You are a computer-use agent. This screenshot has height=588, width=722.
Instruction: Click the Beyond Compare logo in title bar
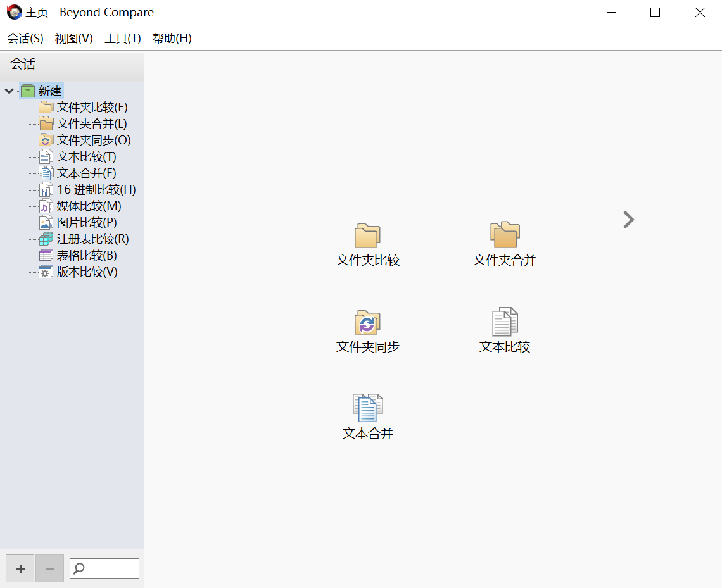(15, 12)
